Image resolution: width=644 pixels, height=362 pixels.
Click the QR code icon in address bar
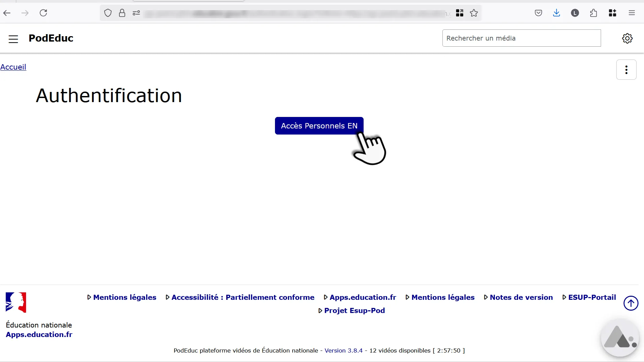click(x=459, y=13)
